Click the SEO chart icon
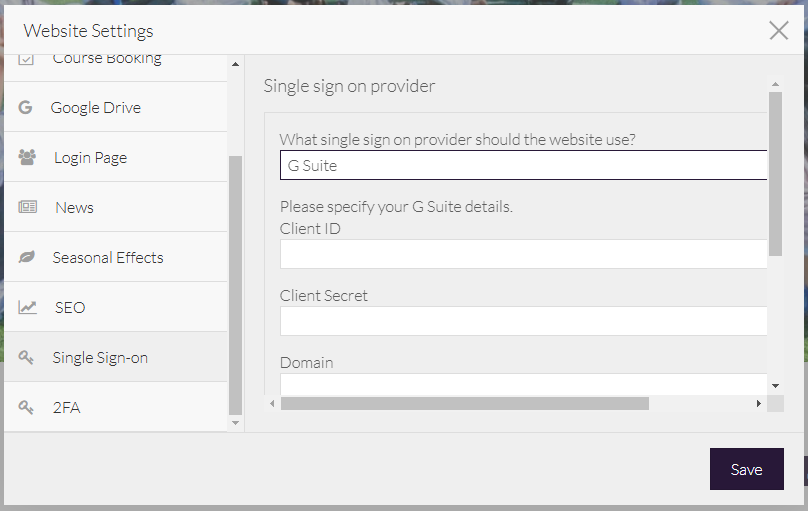The height and width of the screenshot is (511, 808). [x=27, y=307]
